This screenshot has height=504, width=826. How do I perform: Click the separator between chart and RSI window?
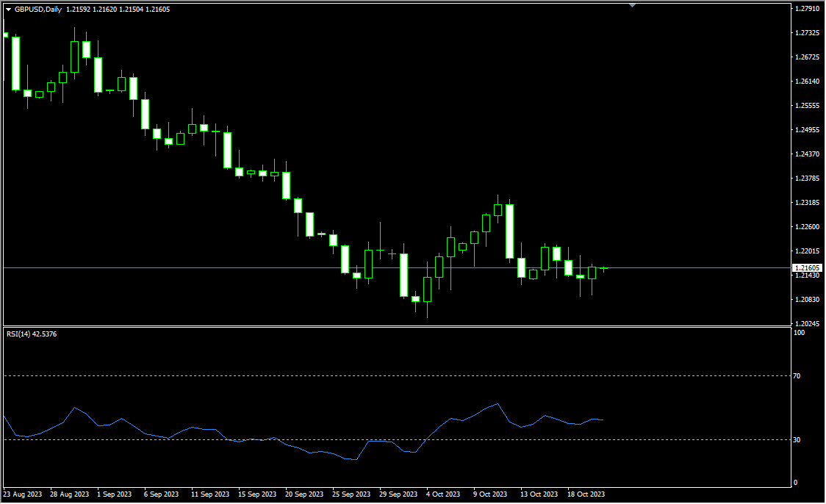point(397,327)
